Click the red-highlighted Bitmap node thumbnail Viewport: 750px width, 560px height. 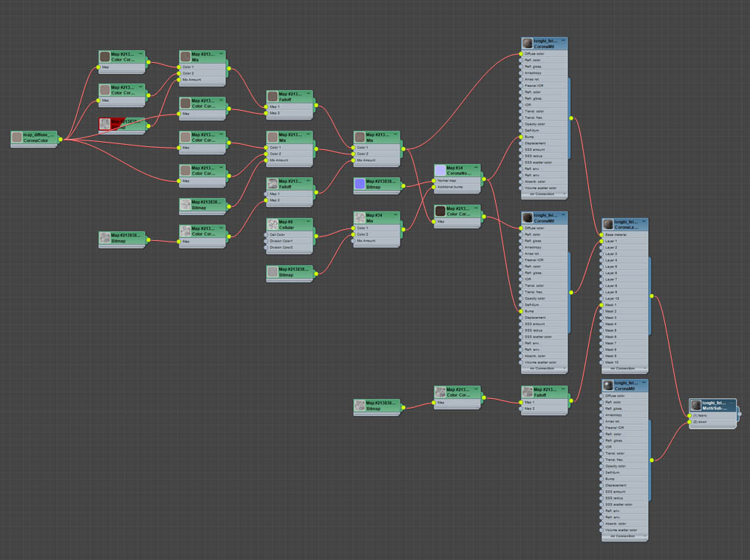tap(105, 124)
